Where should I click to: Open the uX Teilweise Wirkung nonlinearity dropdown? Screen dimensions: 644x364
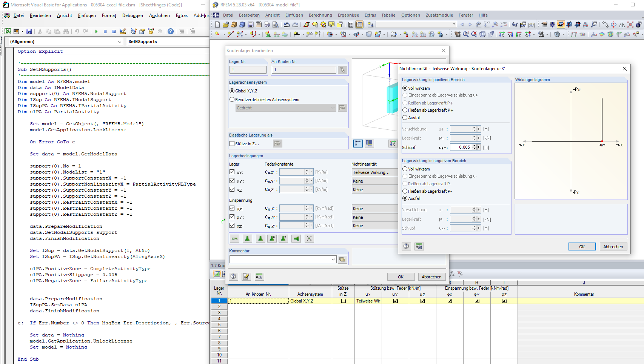pyautogui.click(x=374, y=172)
